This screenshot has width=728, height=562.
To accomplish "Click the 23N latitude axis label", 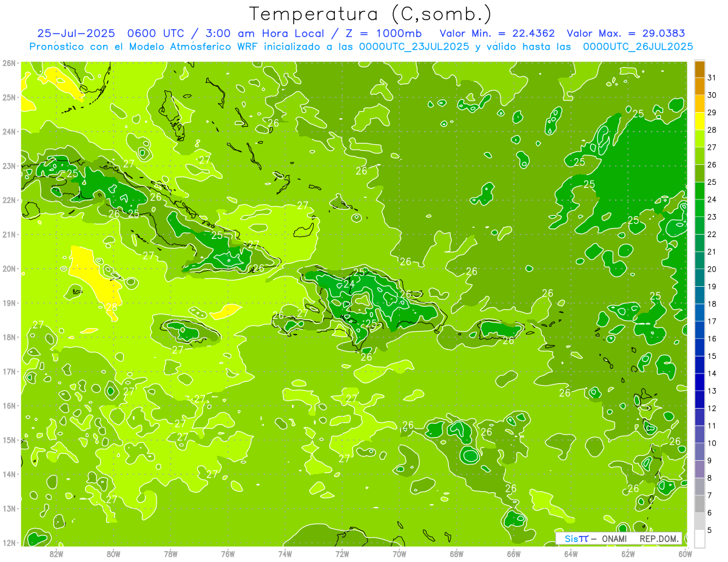I will pyautogui.click(x=8, y=166).
